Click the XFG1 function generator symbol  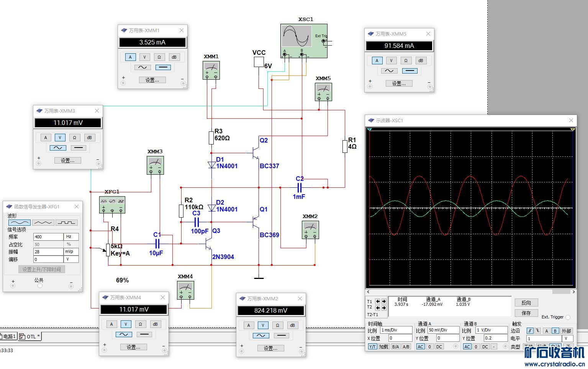pos(112,205)
